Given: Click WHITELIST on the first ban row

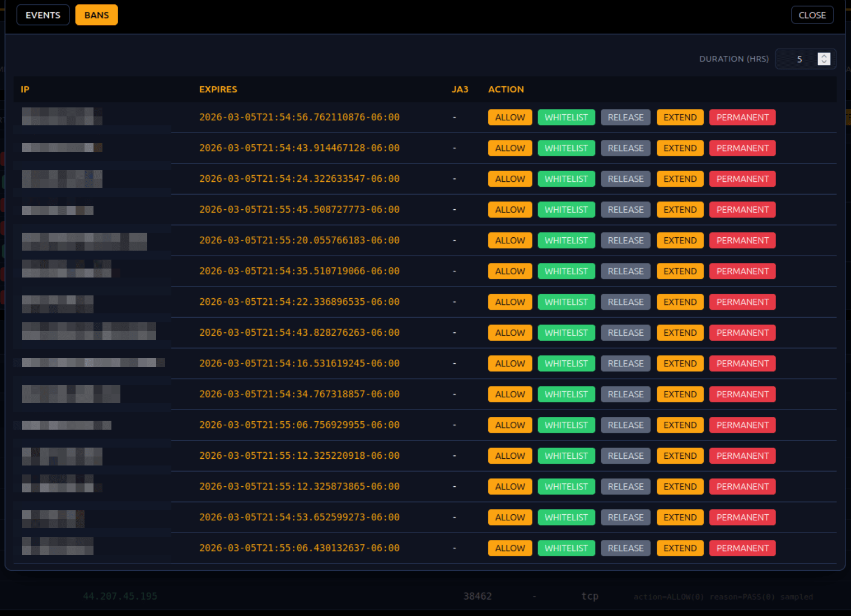Looking at the screenshot, I should click(566, 117).
